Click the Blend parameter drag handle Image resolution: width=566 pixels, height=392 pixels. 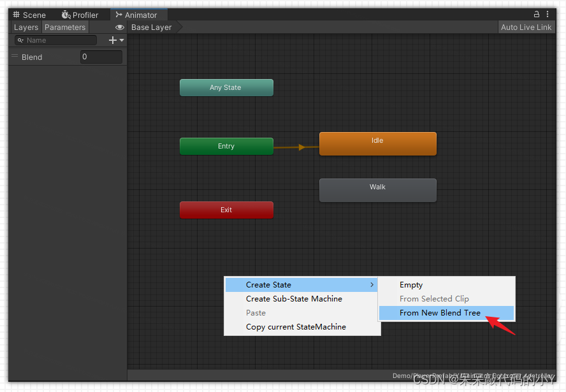pos(15,56)
